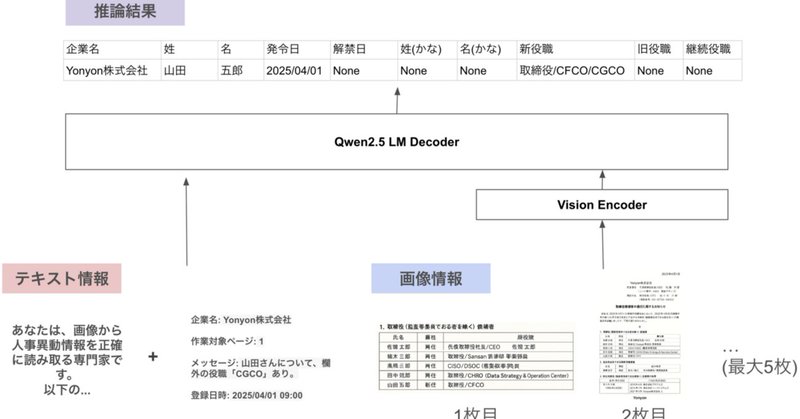Select the 名 column header
This screenshot has height=419, width=800.
pos(241,50)
